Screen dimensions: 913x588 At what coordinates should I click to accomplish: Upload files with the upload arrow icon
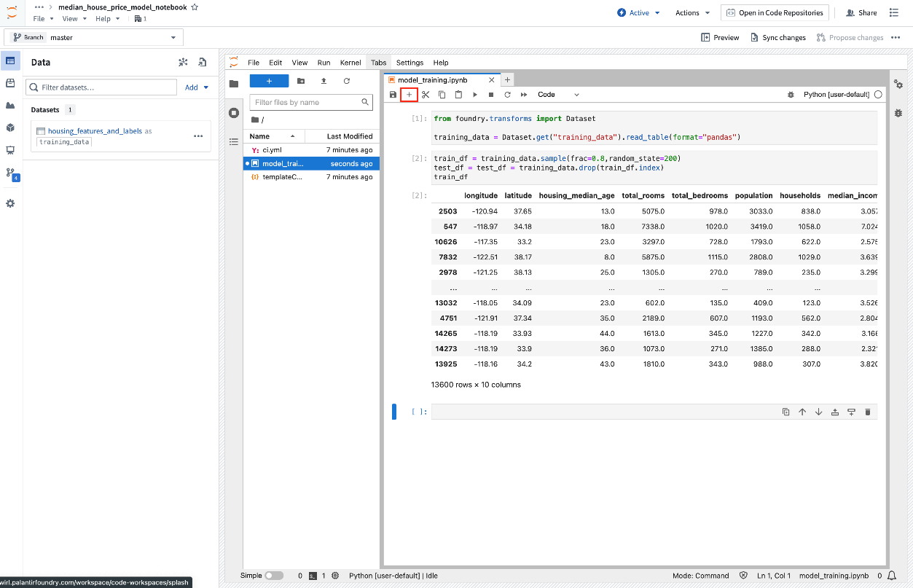324,81
